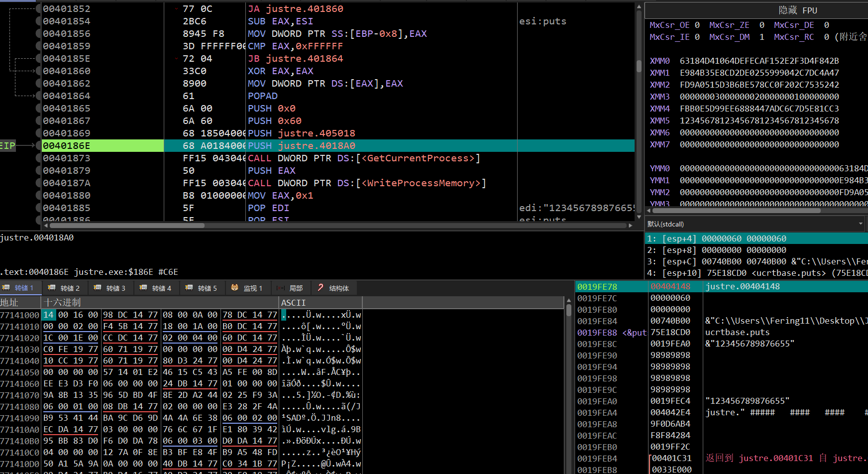Toggle breakpoint bullet at address 0040187A
The image size is (868, 474).
(38, 183)
